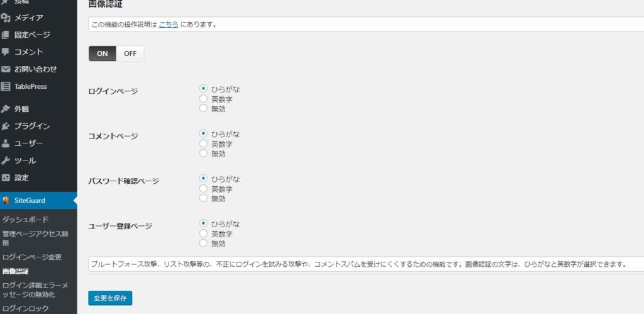Open 管理ページアクセス制限 submenu
The height and width of the screenshot is (314, 644).
35,238
